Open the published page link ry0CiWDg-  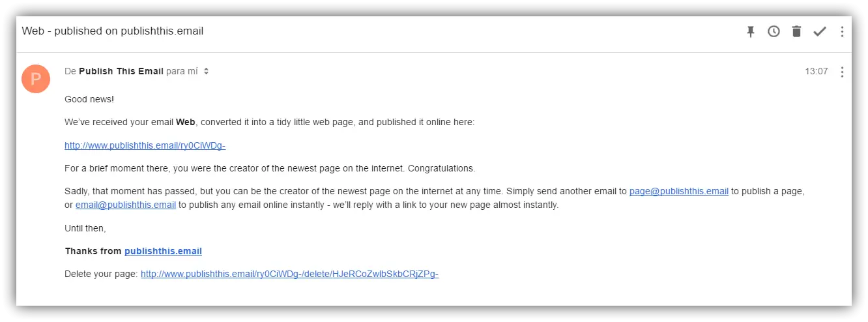[145, 145]
